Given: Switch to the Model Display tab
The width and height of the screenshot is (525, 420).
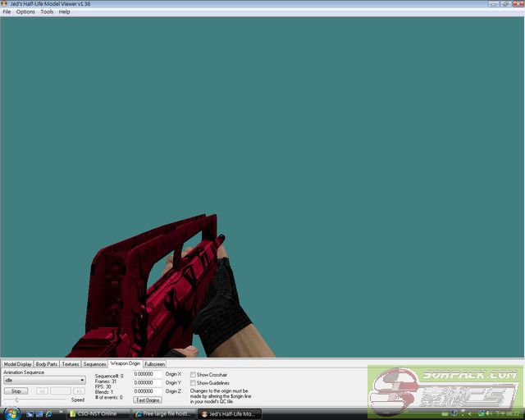Looking at the screenshot, I should click(x=17, y=363).
